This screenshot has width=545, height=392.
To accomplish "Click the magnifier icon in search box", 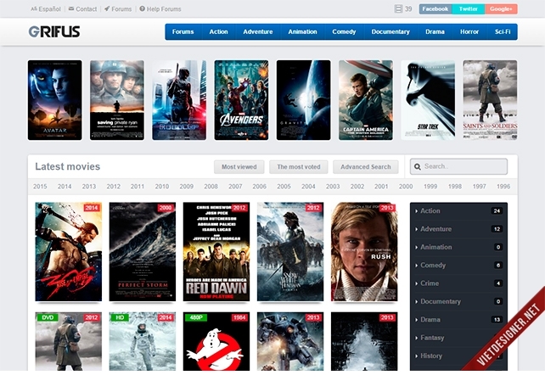I will pos(418,166).
